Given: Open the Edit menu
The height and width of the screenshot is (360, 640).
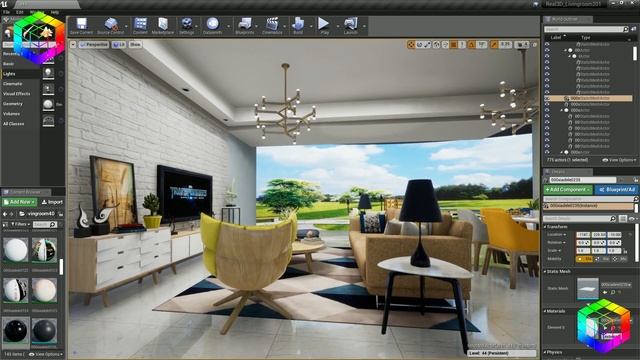Looking at the screenshot, I should click(20, 12).
